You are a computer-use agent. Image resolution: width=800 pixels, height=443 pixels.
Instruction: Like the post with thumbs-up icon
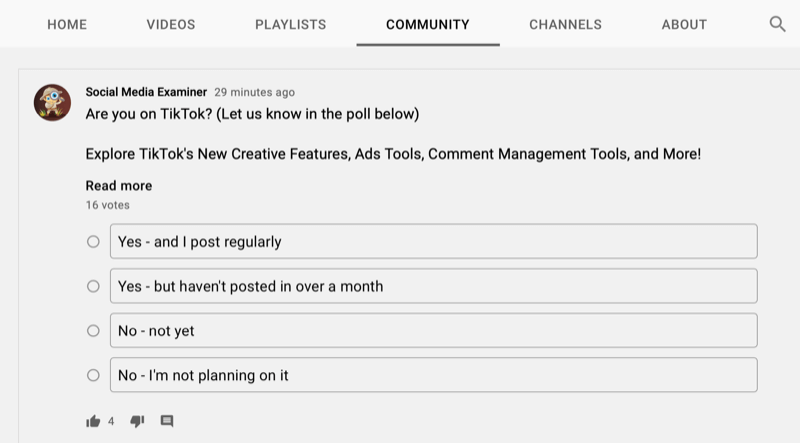[x=93, y=421]
